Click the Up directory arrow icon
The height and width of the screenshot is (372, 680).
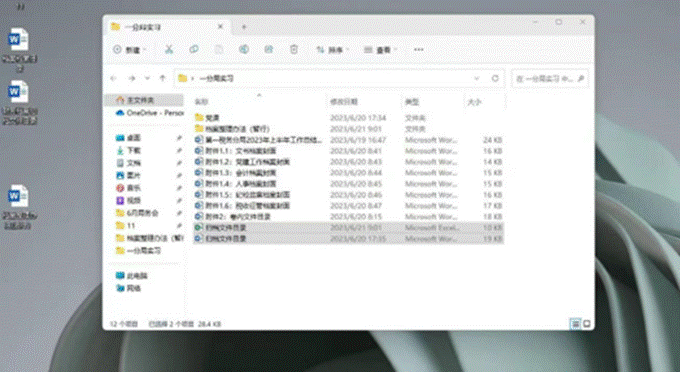tap(163, 78)
